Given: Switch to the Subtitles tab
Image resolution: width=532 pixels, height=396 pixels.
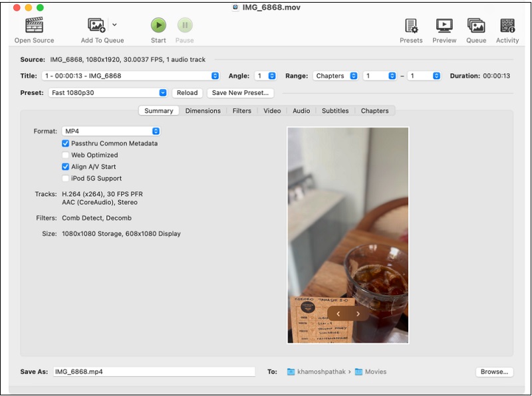Looking at the screenshot, I should coord(335,111).
